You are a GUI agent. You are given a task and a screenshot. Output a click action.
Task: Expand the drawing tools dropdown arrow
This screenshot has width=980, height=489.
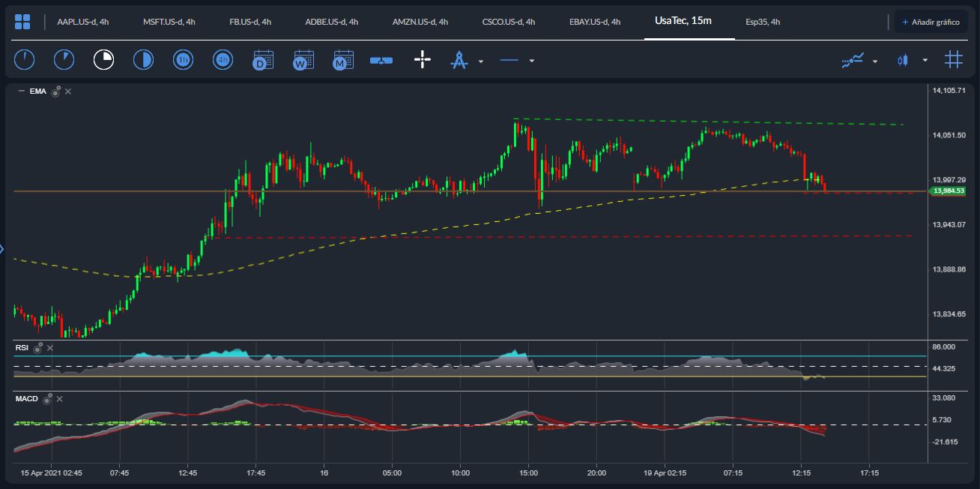[480, 61]
